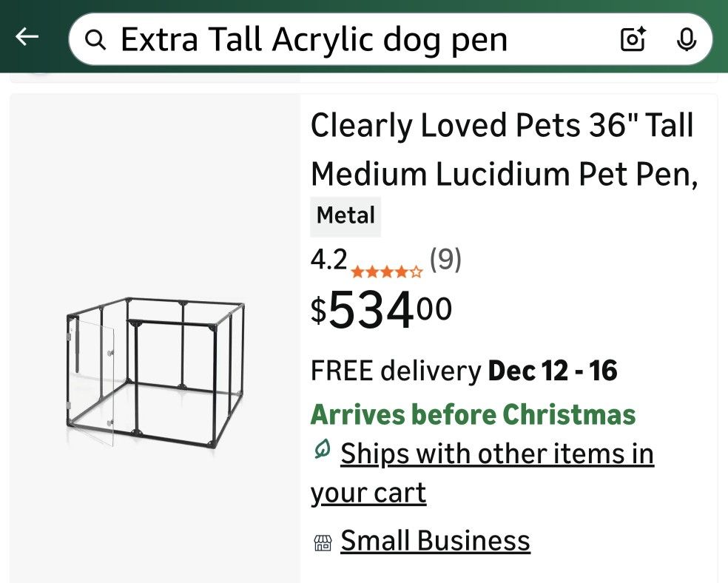Tap the back arrow
The width and height of the screenshot is (728, 583).
pos(27,37)
